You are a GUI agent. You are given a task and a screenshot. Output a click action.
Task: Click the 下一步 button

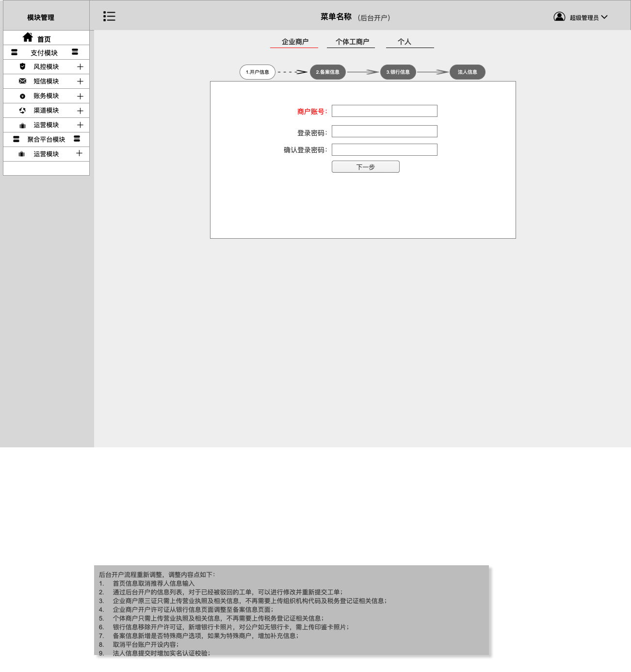tap(366, 166)
